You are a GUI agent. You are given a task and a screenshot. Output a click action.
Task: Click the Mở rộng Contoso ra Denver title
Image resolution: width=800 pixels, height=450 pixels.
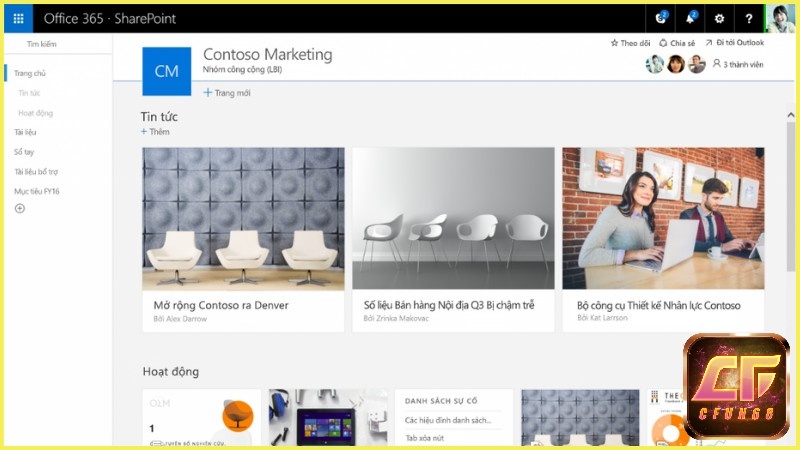tap(221, 305)
